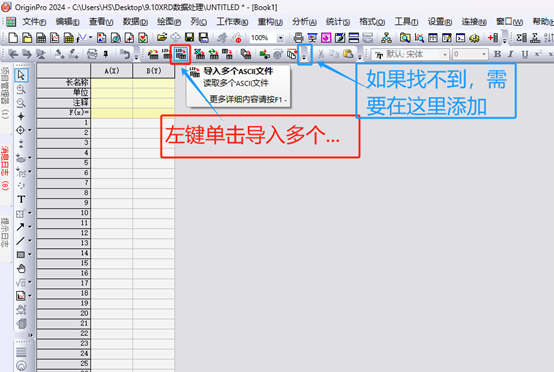The width and height of the screenshot is (554, 372).
Task: Select the Arrow drawing tool
Action: pyautogui.click(x=20, y=227)
